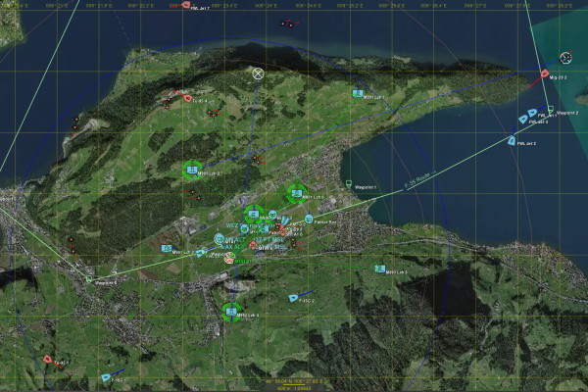This screenshot has width=588, height=392.
Task: Click the Waypoint 1 text label
Action: click(x=366, y=187)
